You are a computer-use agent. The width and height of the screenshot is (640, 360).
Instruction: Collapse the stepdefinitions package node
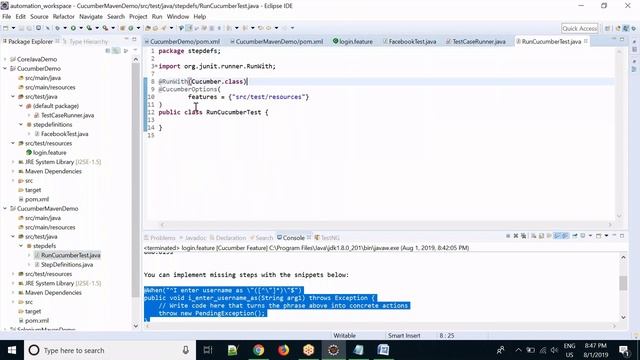click(21, 124)
